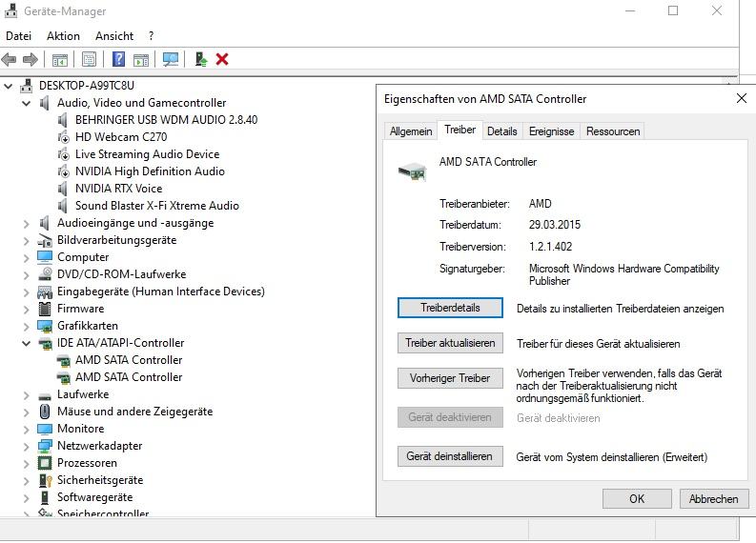Image resolution: width=756 pixels, height=543 pixels.
Task: Click the Treiberdetails button
Action: (x=450, y=308)
